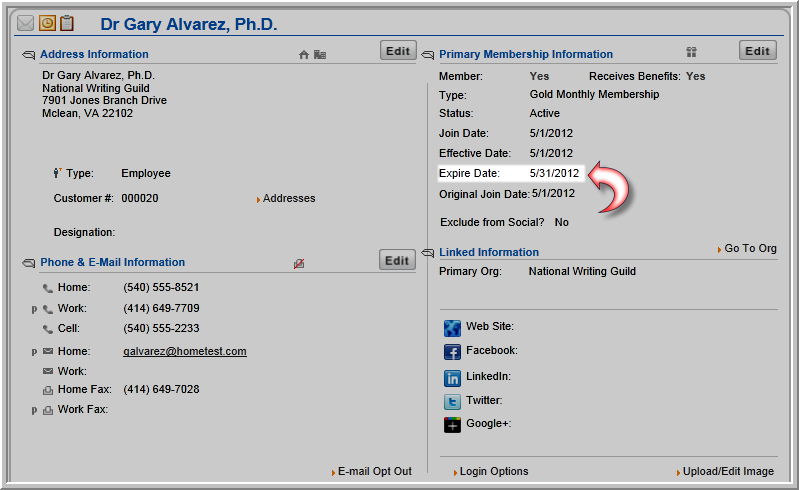Screen dimensions: 799x490
Task: Follow the Go To Org link
Action: [x=750, y=249]
